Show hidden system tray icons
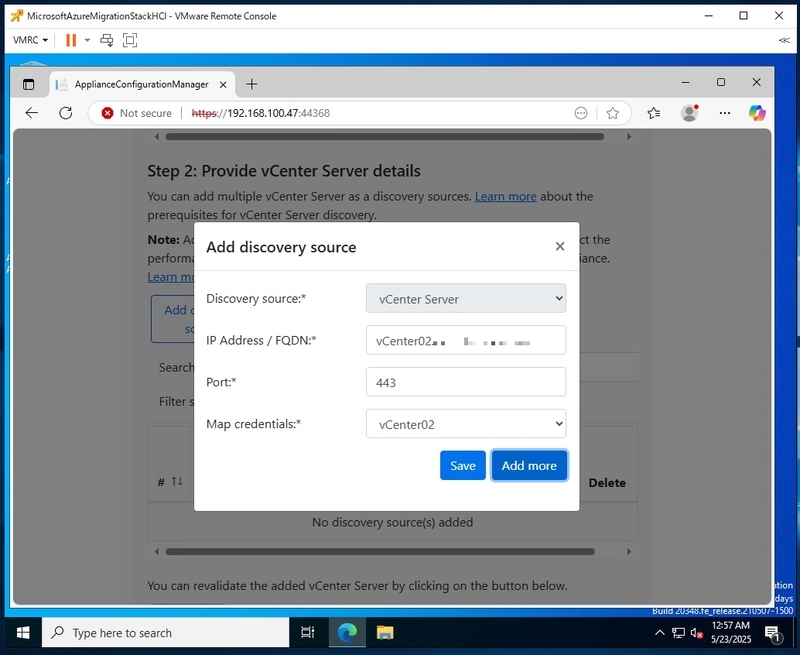Image resolution: width=800 pixels, height=655 pixels. 660,633
